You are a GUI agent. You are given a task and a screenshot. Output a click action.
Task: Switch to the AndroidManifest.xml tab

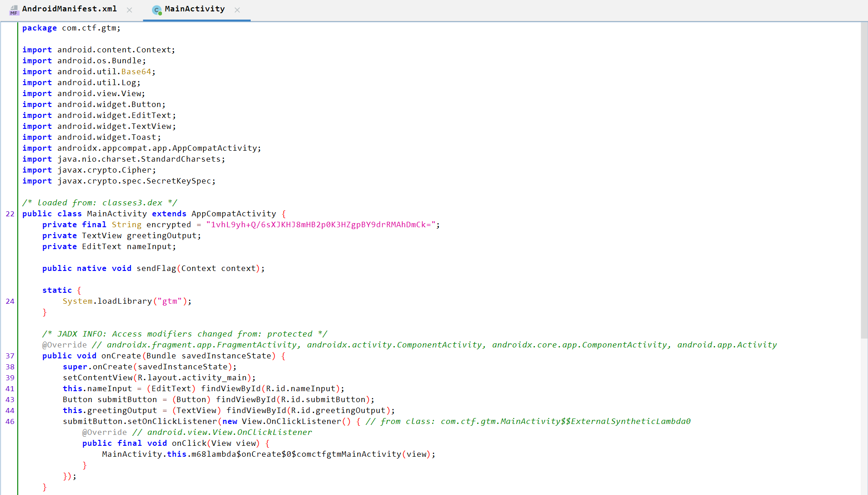(69, 9)
